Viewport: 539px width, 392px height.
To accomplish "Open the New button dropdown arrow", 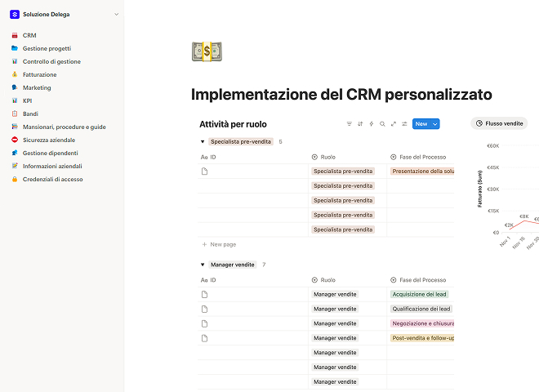I will pyautogui.click(x=435, y=124).
